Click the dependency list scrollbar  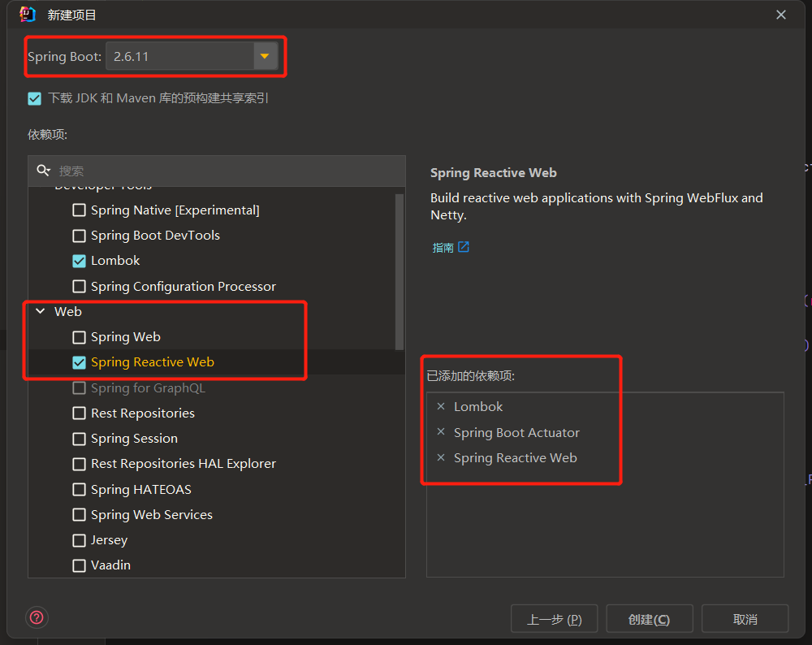point(400,271)
